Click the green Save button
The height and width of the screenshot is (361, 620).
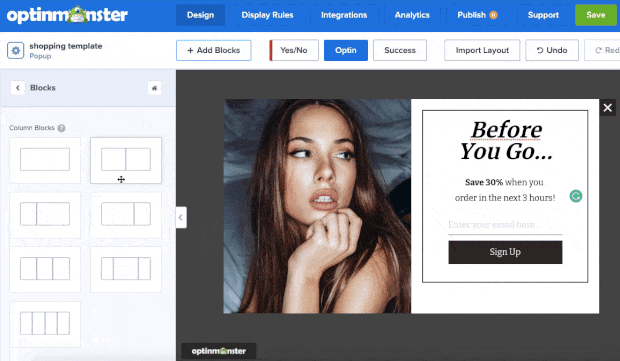point(595,15)
